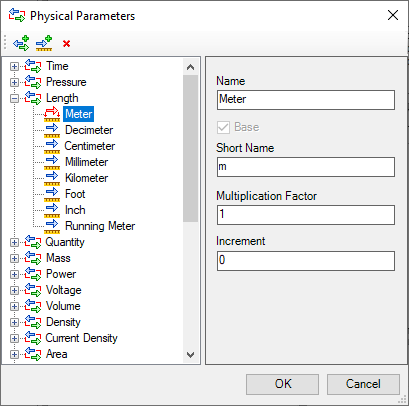Screen dimensions: 409x406
Task: Expand the Current Density node
Action: click(14, 338)
